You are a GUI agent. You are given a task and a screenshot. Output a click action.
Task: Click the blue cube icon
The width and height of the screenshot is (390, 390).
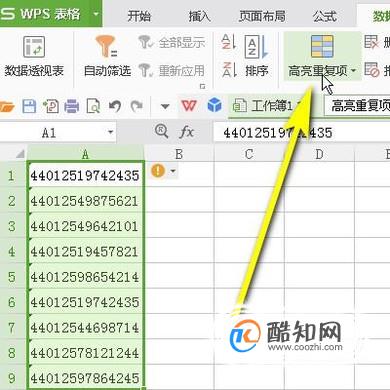(214, 106)
